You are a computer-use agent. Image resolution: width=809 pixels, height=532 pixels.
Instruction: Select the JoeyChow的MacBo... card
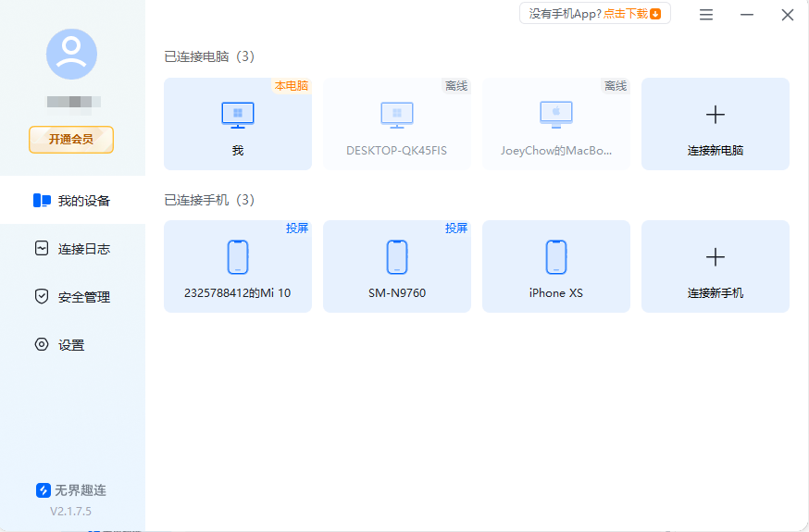click(556, 124)
